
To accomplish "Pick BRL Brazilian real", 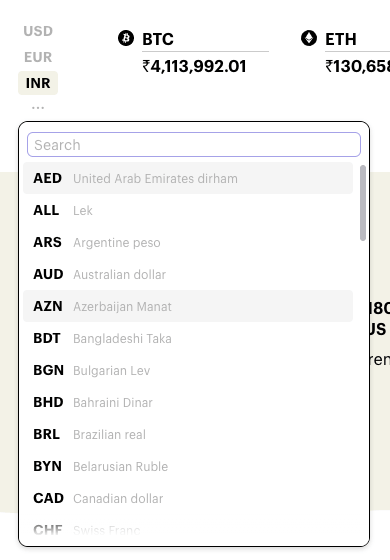I will 188,434.
